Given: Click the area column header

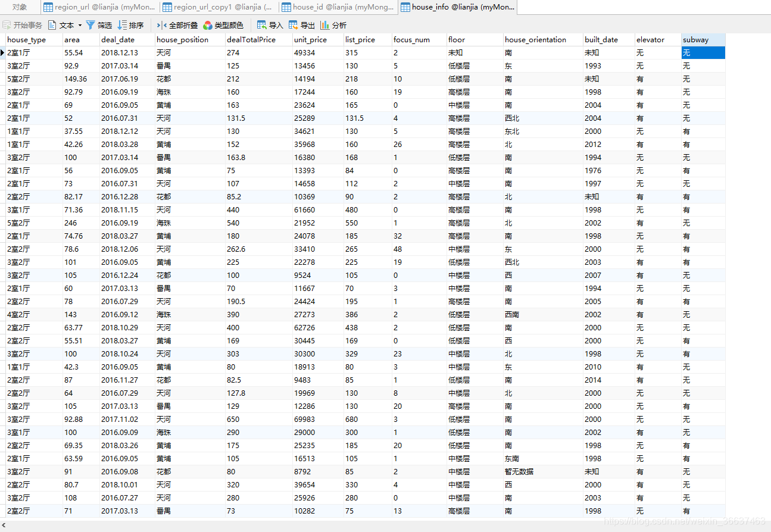Looking at the screenshot, I should coord(81,40).
